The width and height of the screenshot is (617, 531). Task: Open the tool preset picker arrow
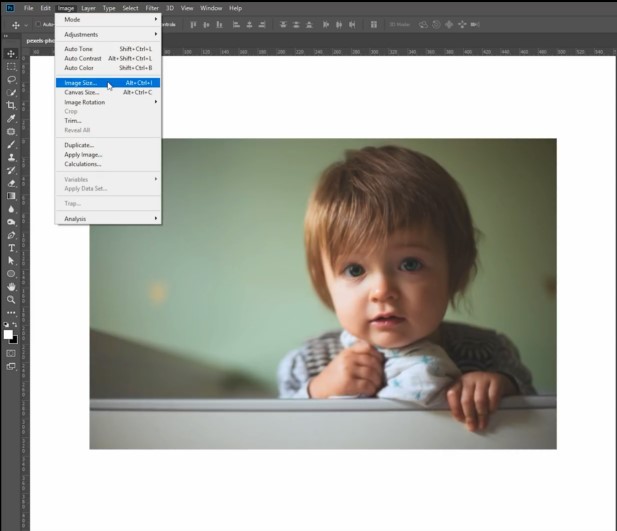point(26,25)
